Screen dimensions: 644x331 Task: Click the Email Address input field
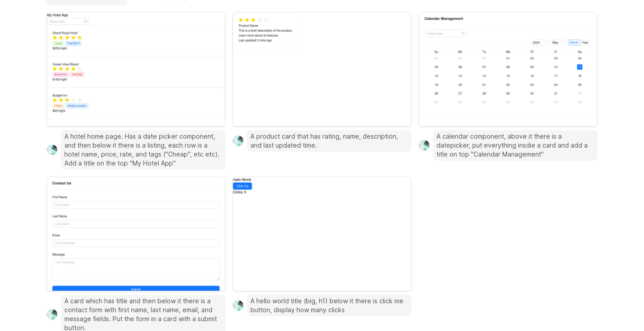(x=136, y=243)
